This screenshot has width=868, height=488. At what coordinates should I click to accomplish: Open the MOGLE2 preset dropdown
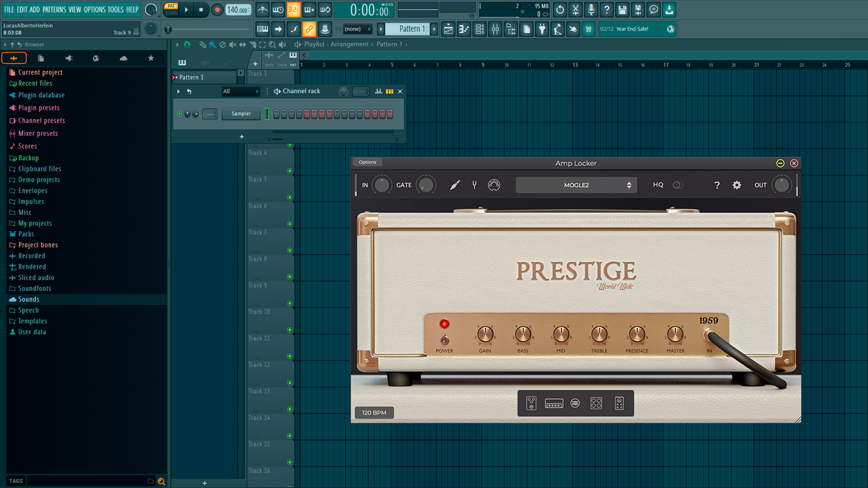(576, 185)
